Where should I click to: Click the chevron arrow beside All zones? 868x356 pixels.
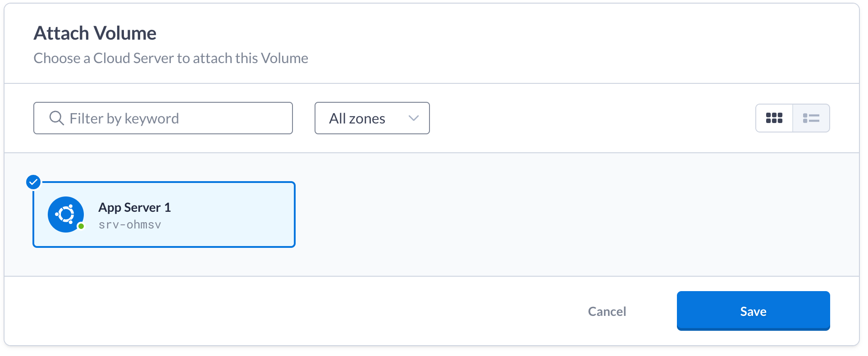point(414,118)
